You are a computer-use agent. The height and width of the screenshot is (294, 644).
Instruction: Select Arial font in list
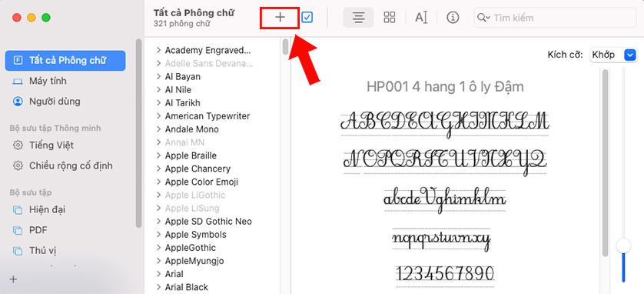(174, 274)
